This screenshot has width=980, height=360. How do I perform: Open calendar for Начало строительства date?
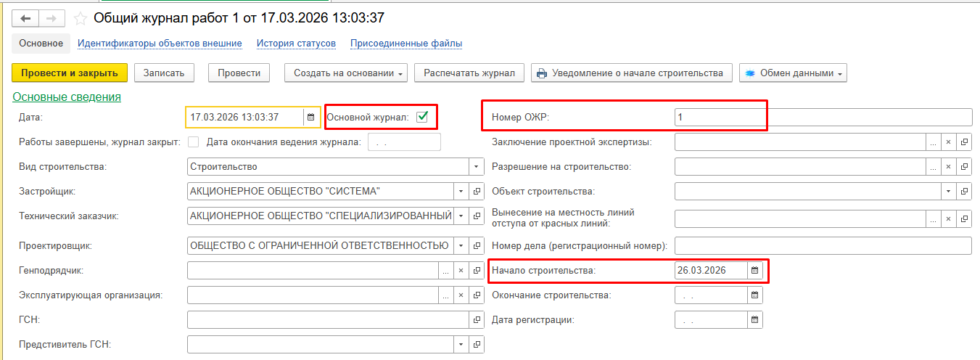(754, 271)
